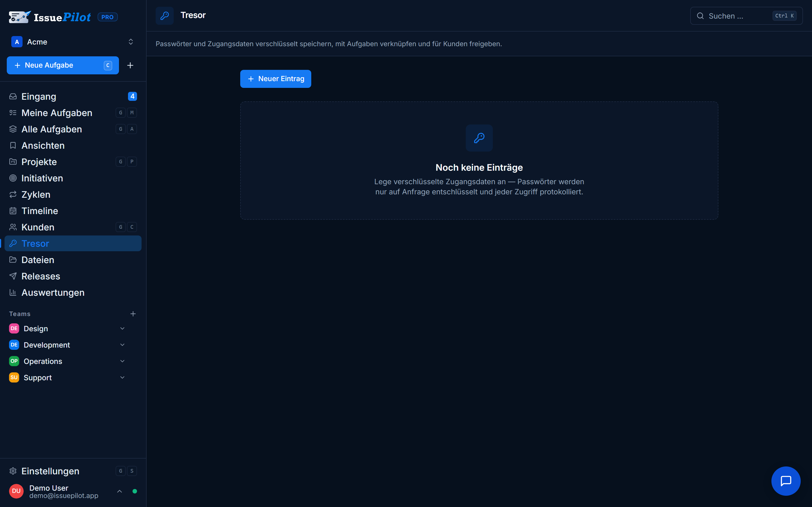Click the Tresor key icon in header
This screenshot has height=507, width=812.
[164, 15]
